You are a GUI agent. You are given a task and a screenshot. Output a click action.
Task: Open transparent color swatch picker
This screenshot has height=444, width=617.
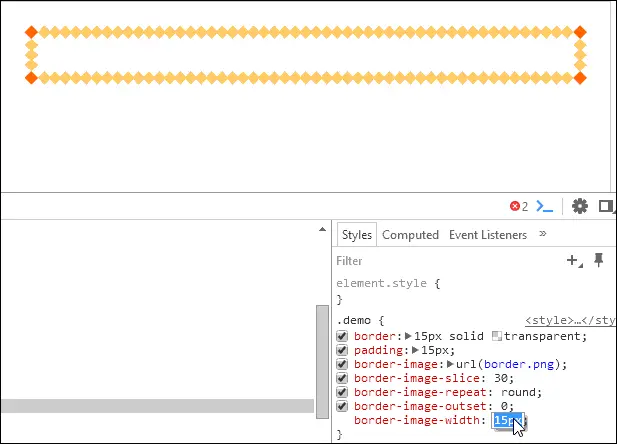(x=497, y=336)
